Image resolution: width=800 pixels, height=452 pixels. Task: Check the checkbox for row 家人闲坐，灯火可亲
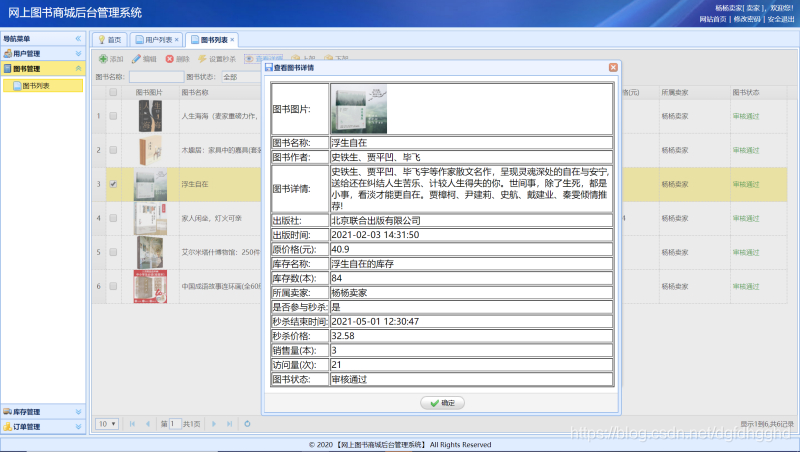113,218
